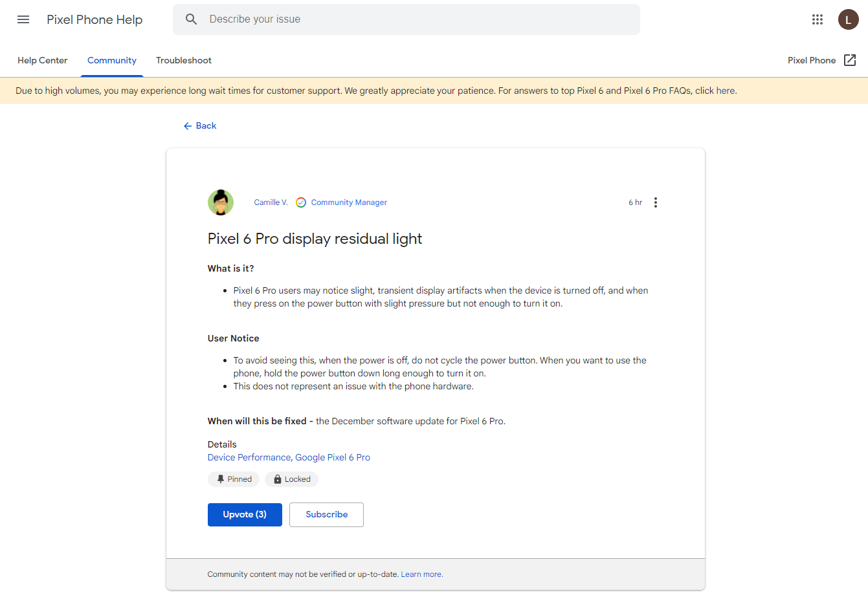Open the Pixel Phone Help home title
The image size is (868, 606).
(x=95, y=19)
